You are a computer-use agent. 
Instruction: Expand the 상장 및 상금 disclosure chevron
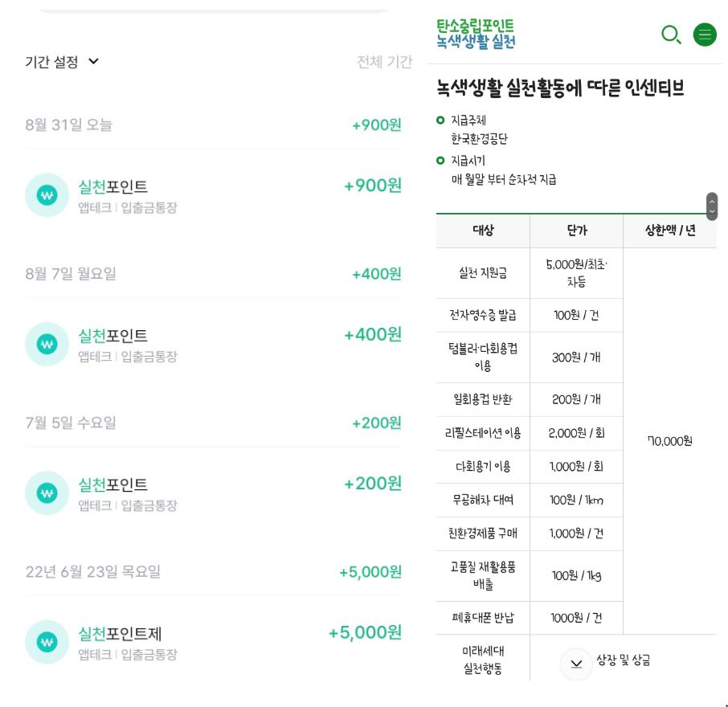(576, 664)
